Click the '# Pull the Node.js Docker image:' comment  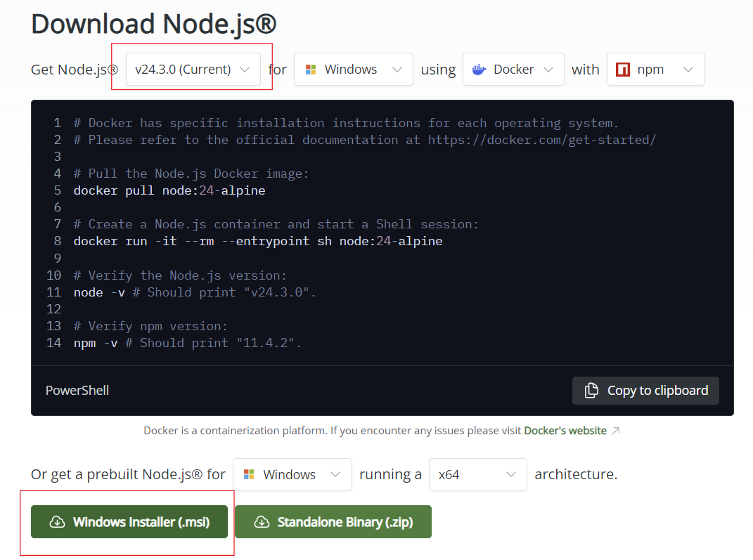click(x=191, y=174)
